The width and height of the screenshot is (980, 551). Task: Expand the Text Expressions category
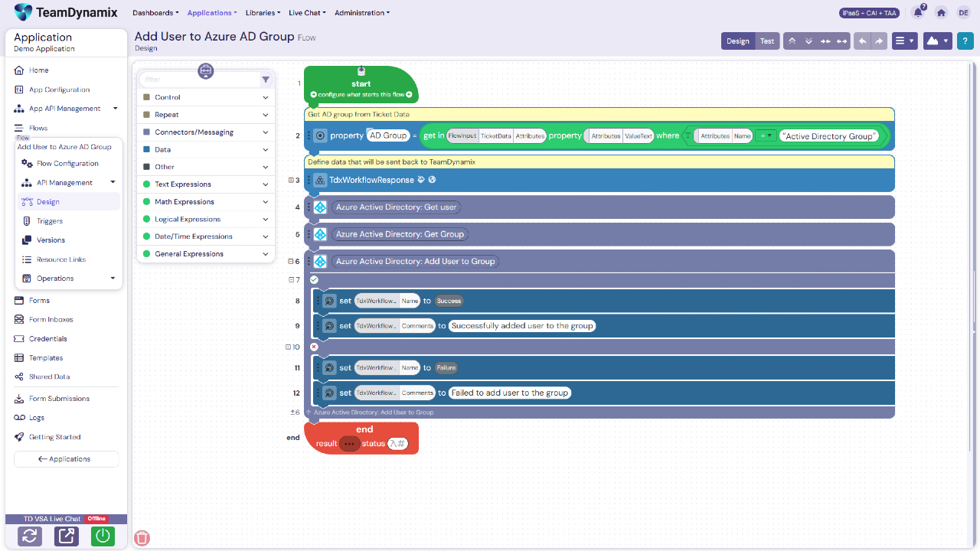tap(205, 184)
